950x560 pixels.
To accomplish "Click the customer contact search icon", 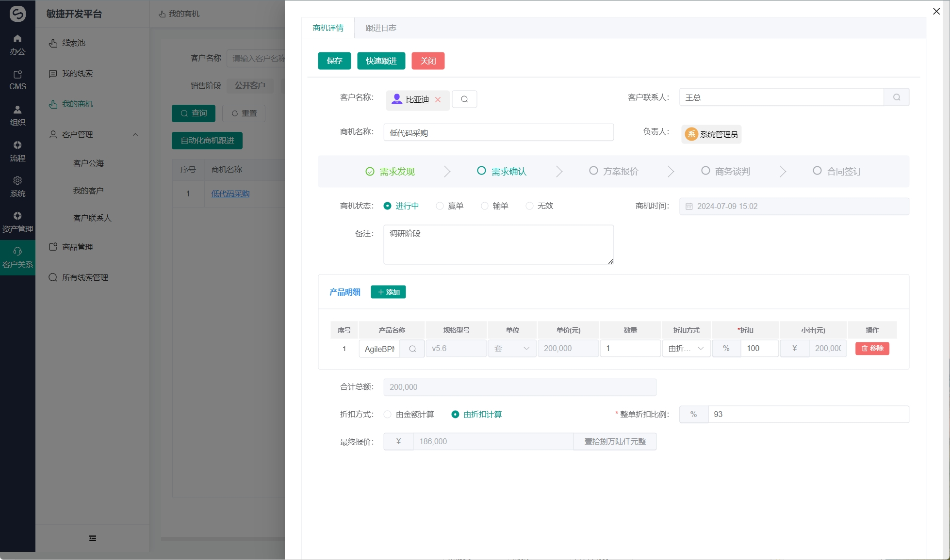I will 896,97.
